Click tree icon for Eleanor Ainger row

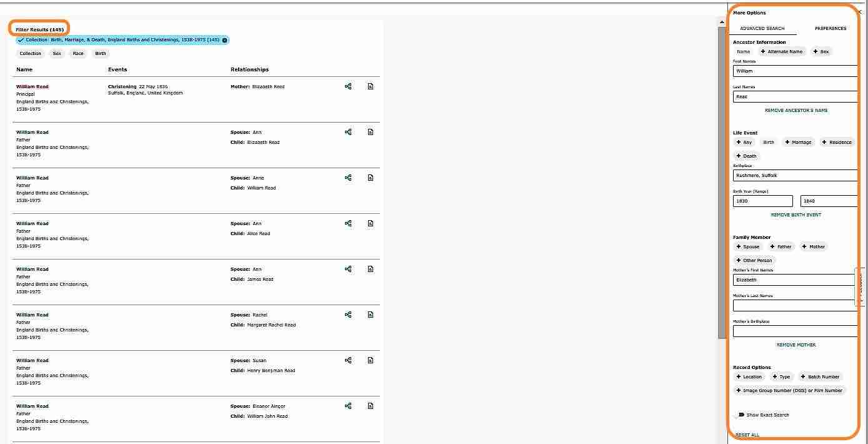pyautogui.click(x=348, y=406)
